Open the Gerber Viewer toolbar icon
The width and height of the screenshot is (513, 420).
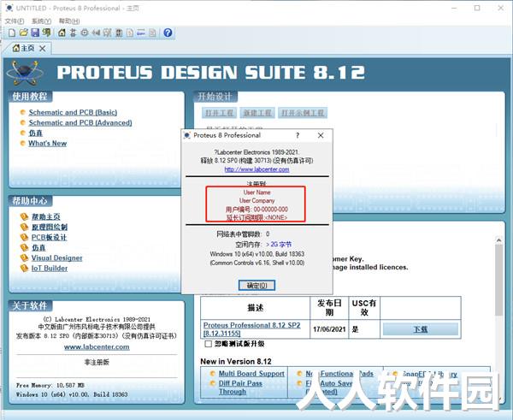108,33
